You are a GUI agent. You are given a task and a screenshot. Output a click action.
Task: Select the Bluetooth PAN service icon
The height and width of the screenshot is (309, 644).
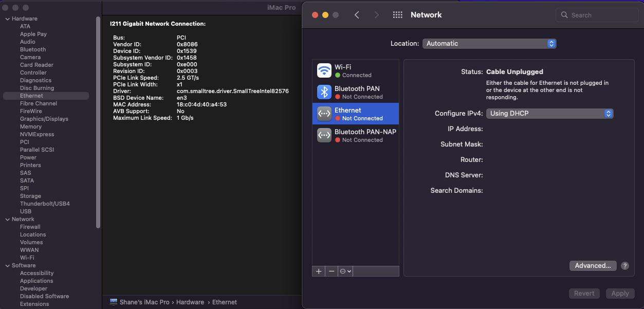coord(324,92)
